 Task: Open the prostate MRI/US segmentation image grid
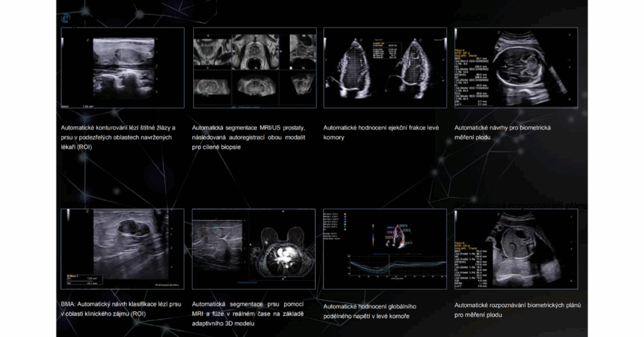[x=254, y=68]
